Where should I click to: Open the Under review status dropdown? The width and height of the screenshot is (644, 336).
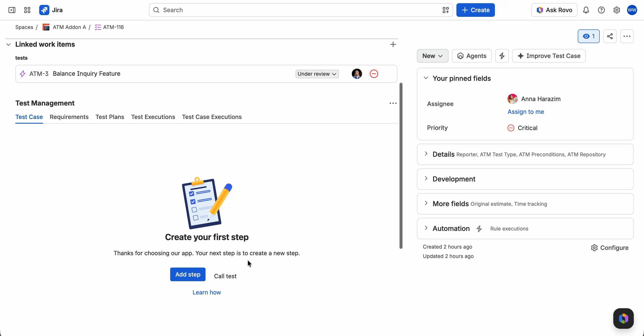pos(317,74)
